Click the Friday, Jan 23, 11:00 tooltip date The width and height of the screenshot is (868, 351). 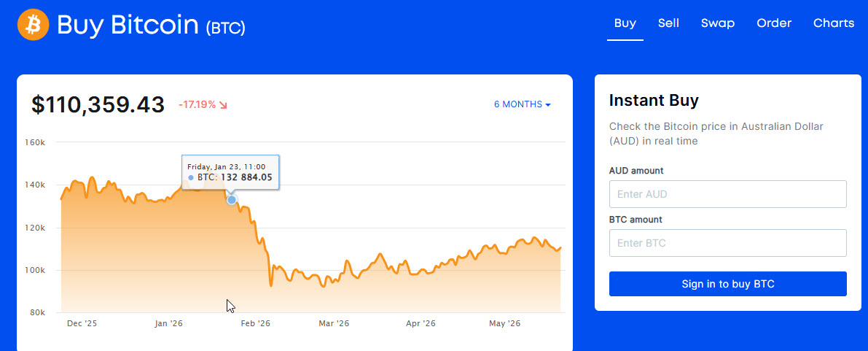click(x=226, y=166)
